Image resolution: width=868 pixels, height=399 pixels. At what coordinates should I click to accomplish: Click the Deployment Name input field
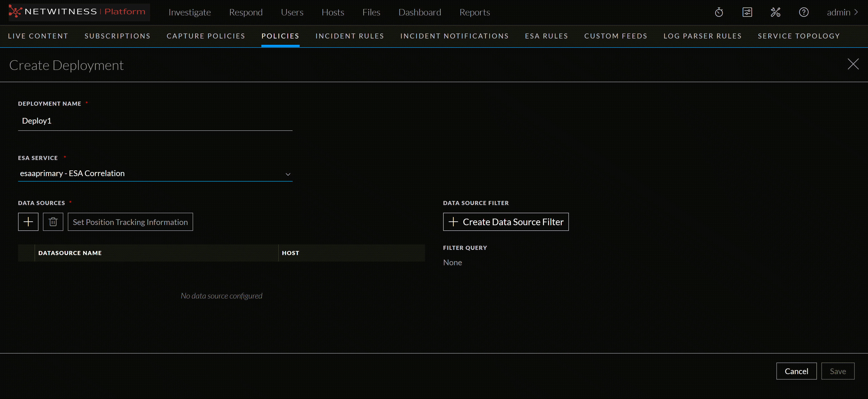coord(155,121)
